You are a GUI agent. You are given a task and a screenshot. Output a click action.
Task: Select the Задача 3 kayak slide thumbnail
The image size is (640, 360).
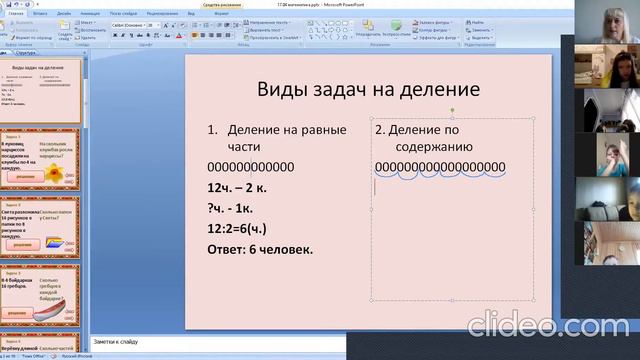coord(40,295)
